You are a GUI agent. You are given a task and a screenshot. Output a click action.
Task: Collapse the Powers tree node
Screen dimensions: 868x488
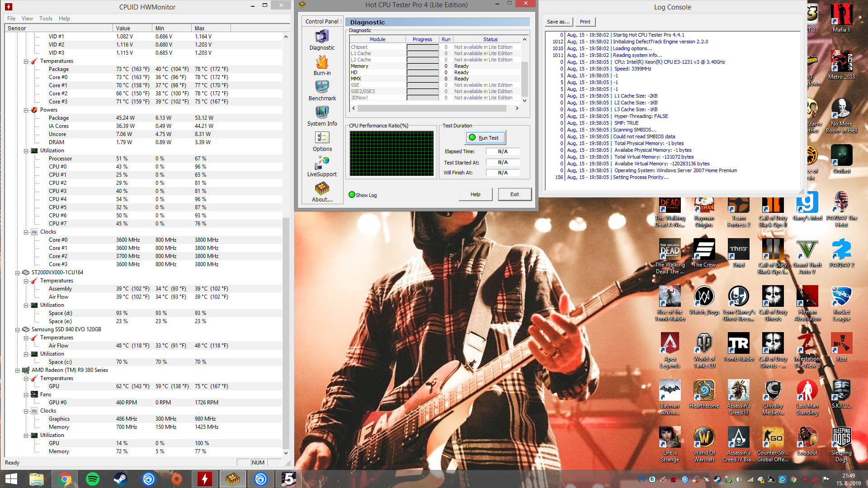[x=26, y=110]
